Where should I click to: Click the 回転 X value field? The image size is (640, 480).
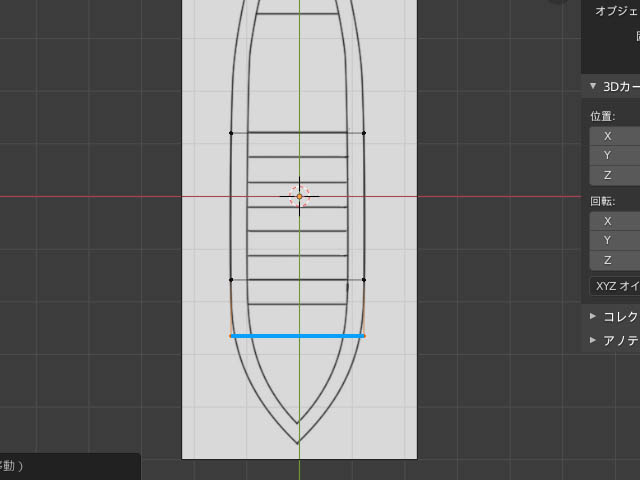tap(615, 221)
